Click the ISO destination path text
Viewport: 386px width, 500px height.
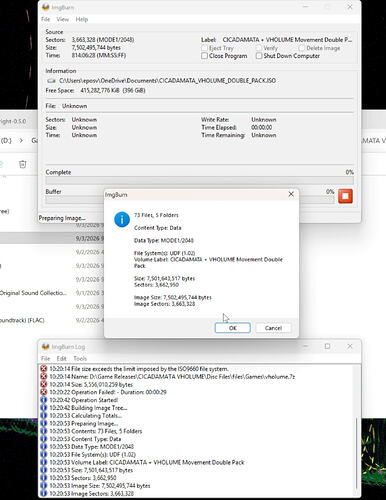167,81
